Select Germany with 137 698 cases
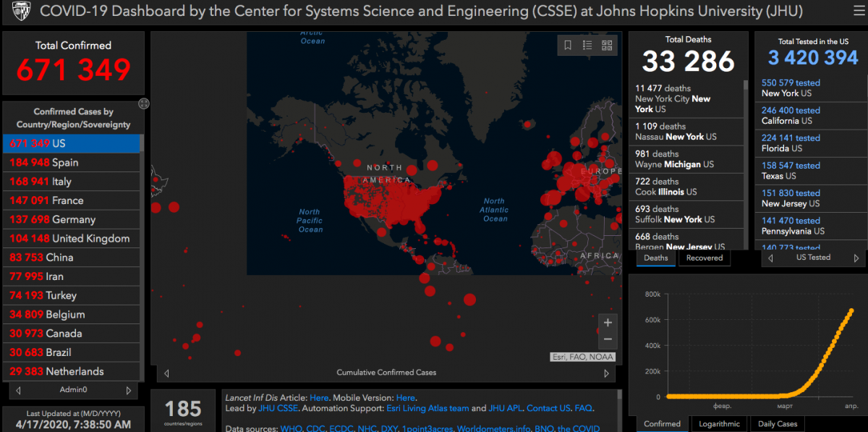The width and height of the screenshot is (868, 432). (72, 219)
